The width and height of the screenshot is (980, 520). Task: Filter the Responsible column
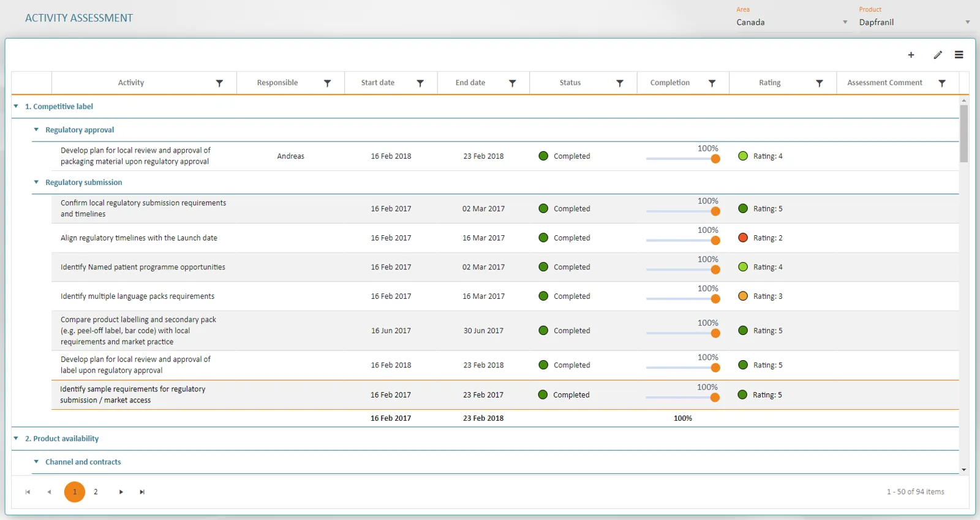328,83
